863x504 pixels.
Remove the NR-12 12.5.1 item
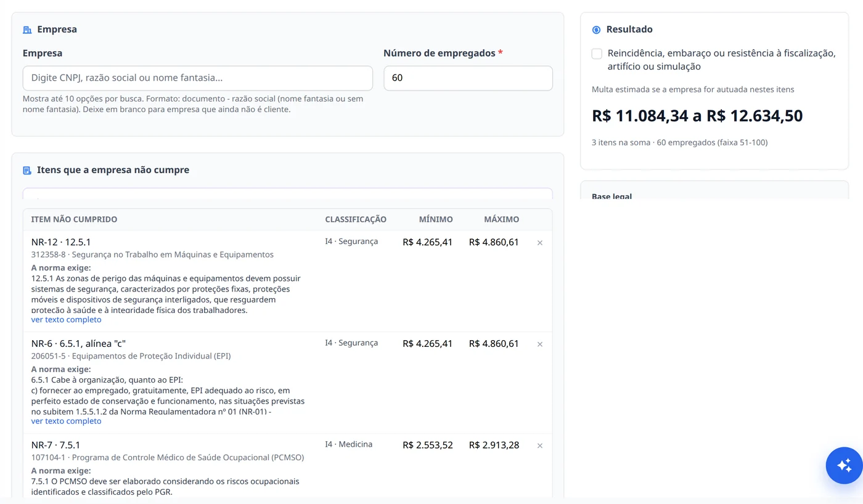540,243
